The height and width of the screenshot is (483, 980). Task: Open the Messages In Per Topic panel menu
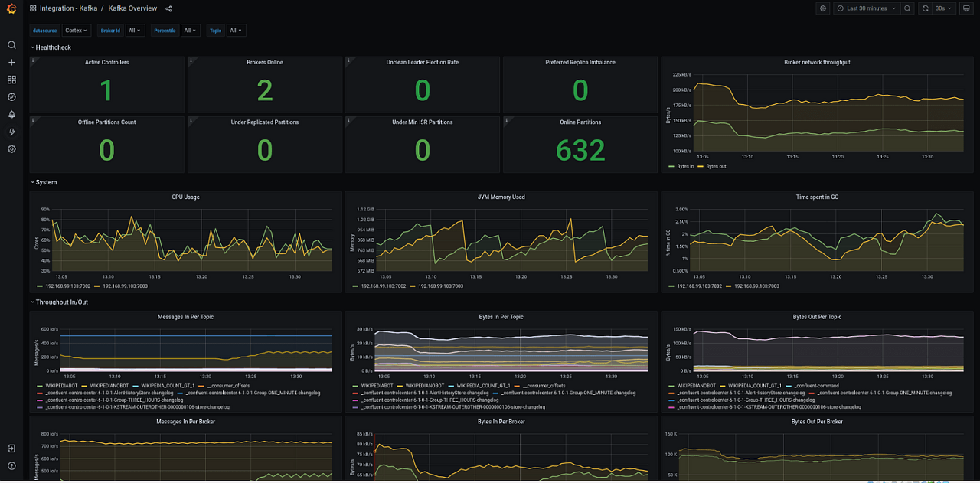(185, 316)
